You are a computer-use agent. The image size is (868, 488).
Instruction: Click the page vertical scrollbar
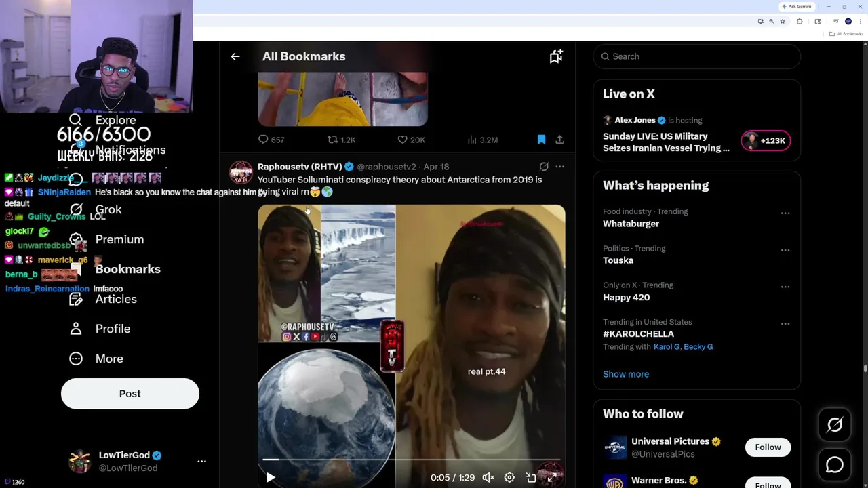[x=865, y=369]
